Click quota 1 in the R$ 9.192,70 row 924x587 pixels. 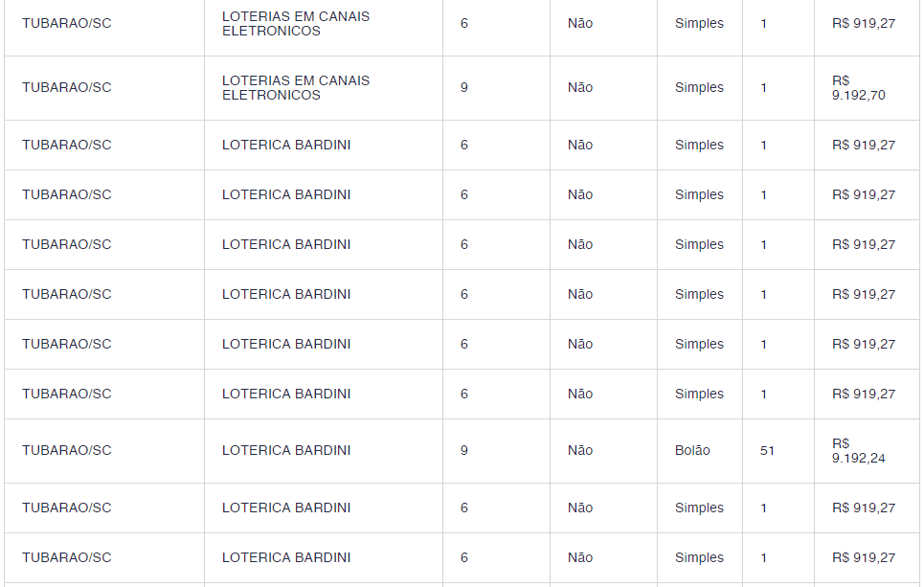click(x=764, y=88)
